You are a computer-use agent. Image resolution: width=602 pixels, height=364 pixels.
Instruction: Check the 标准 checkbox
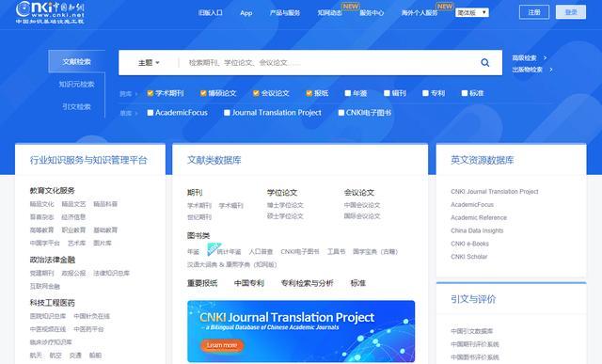465,93
